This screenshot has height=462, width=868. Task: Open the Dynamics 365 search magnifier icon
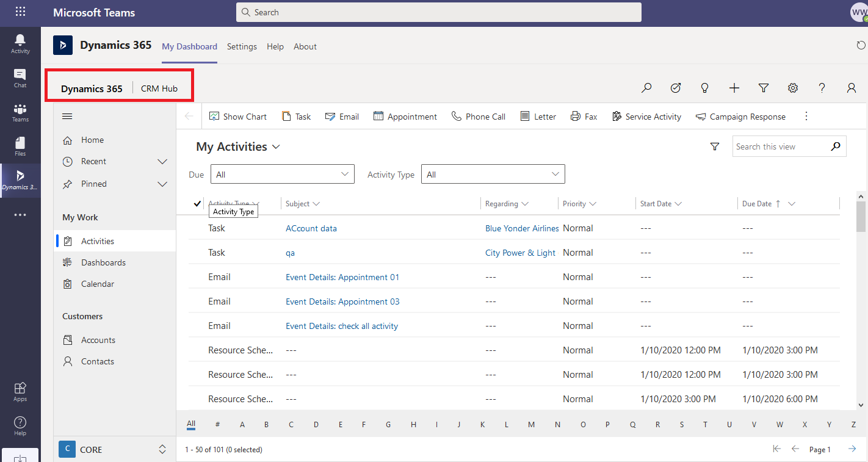(x=646, y=88)
